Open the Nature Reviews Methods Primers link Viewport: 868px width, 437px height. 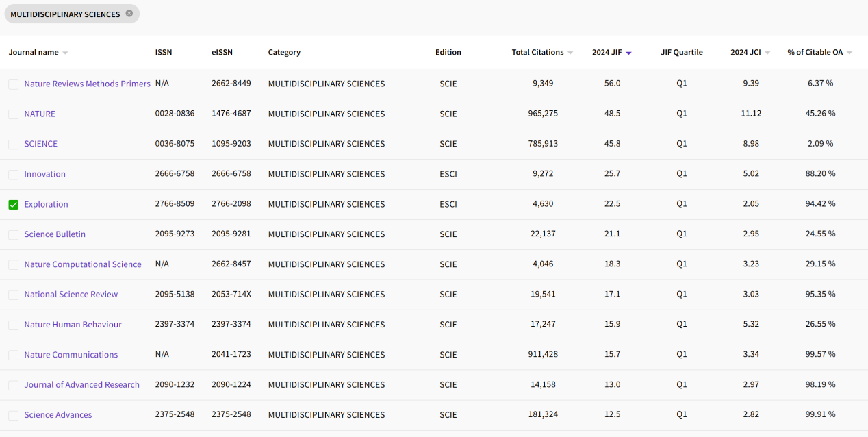point(87,84)
